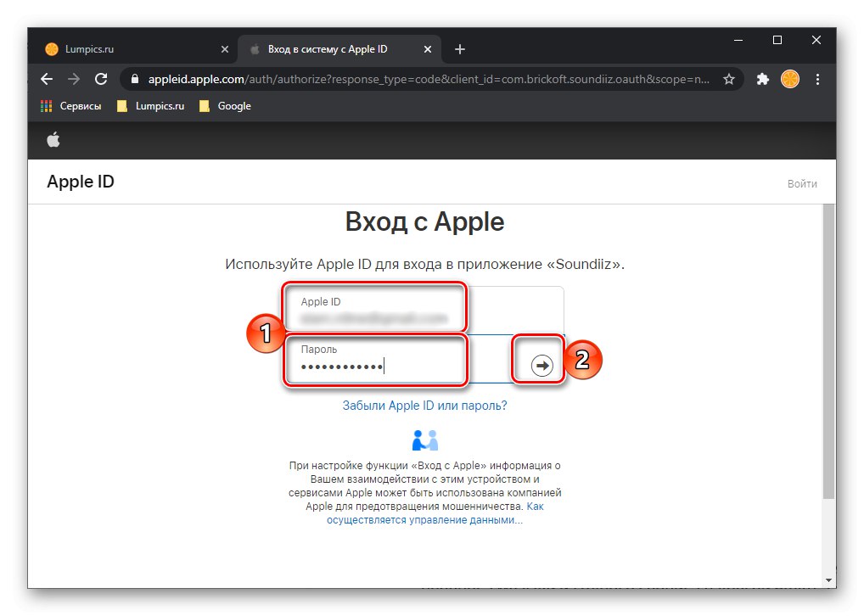Screen dimensions: 864x616
Task: Reload the Apple ID page
Action: click(x=101, y=80)
